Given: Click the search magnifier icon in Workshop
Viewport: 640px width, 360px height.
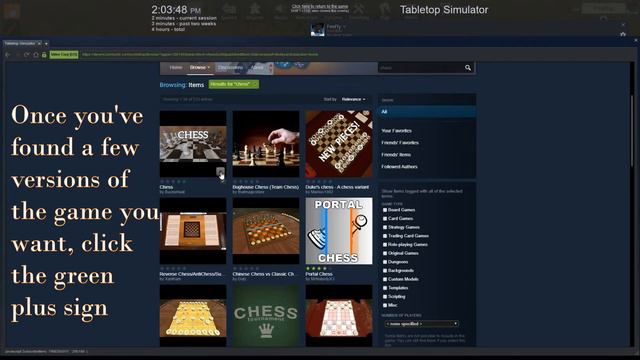Looking at the screenshot, I should [x=468, y=68].
